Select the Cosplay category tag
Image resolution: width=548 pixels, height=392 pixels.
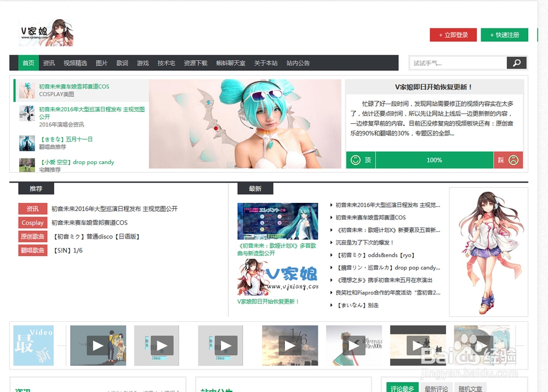(x=32, y=223)
